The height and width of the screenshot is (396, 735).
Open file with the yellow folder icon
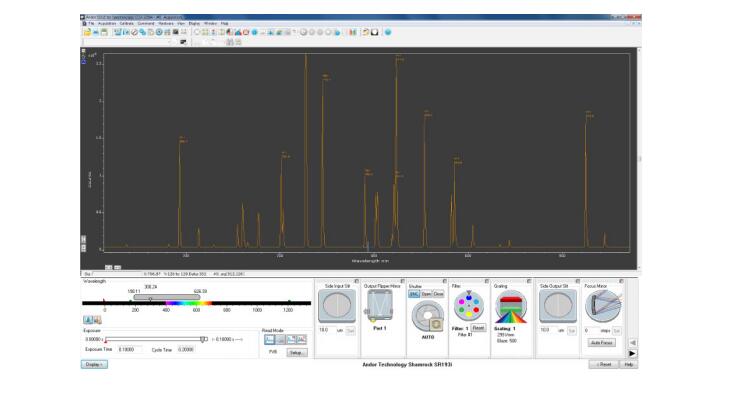(x=87, y=32)
